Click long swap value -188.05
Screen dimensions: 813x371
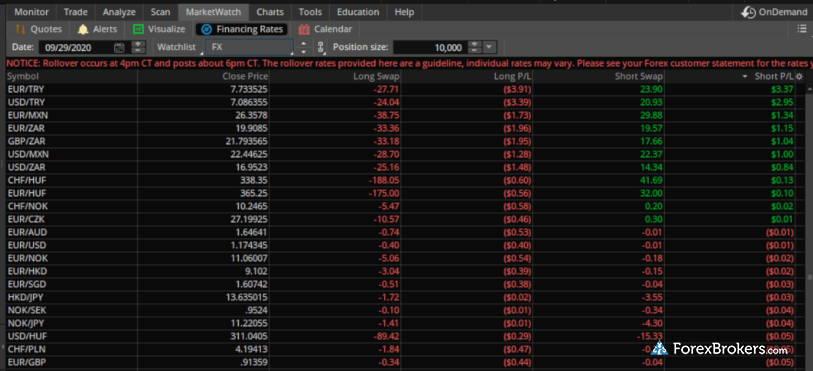click(384, 180)
